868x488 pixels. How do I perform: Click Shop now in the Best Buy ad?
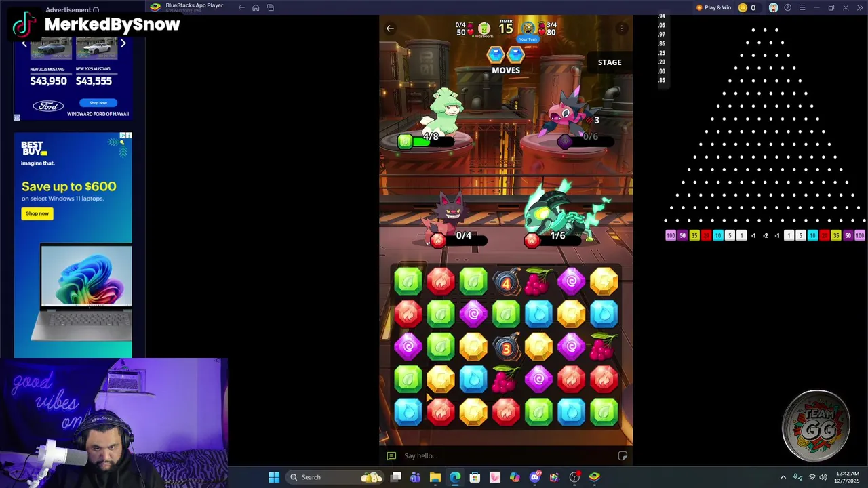point(37,213)
